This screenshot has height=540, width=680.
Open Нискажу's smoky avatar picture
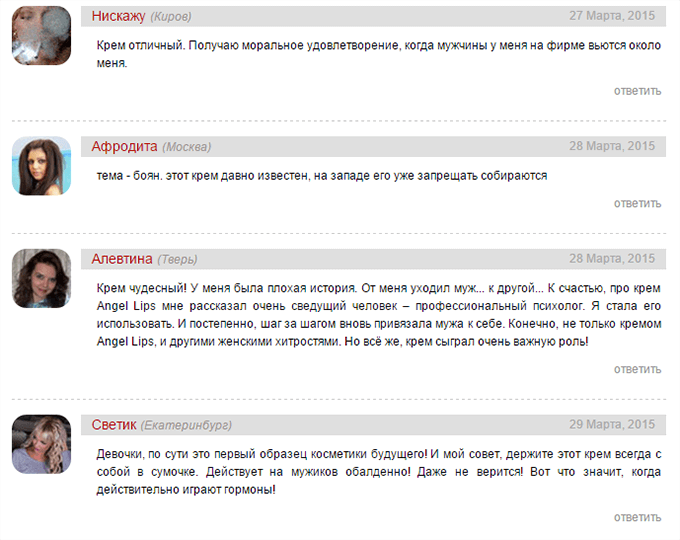(x=41, y=36)
